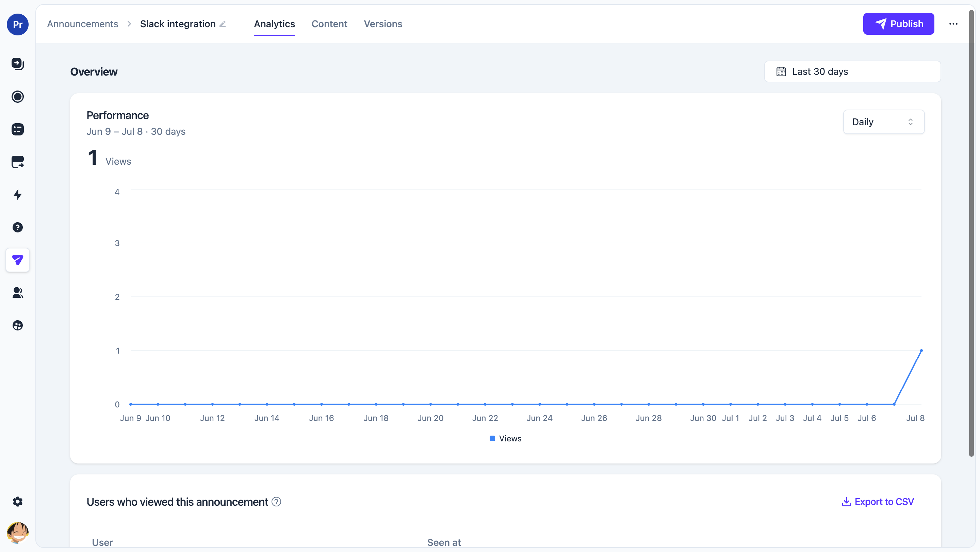980x552 pixels.
Task: Click the Jul 8 data point on chart
Action: [x=921, y=351]
